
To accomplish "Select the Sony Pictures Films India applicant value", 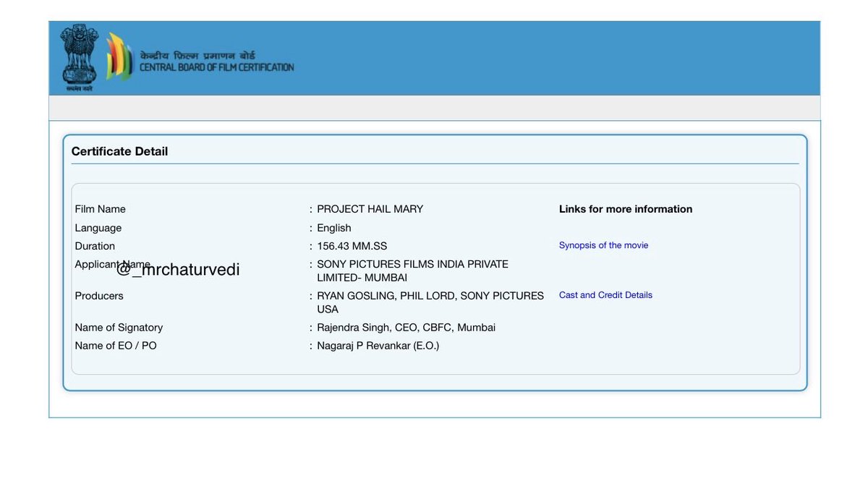I will 412,271.
